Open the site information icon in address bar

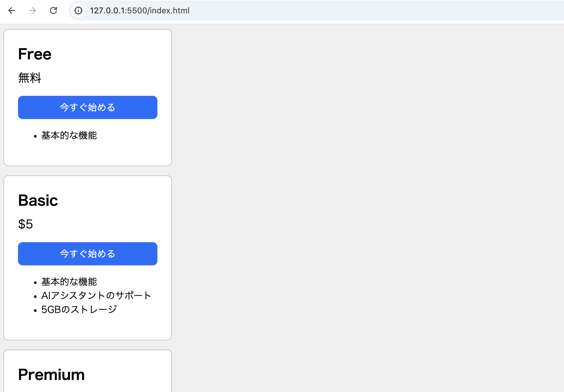[78, 10]
